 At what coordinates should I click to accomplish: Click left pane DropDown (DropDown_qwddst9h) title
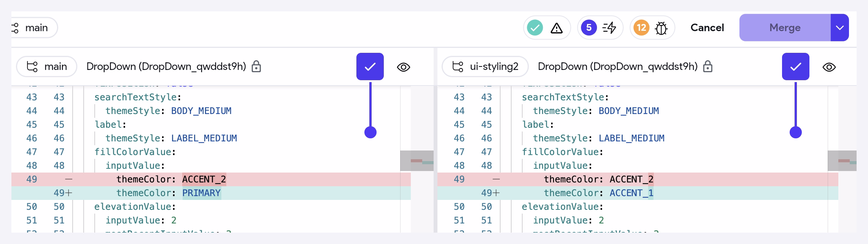[166, 67]
